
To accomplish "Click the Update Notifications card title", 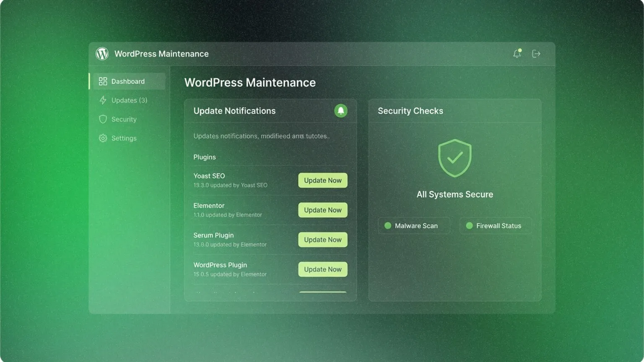I will pos(234,111).
